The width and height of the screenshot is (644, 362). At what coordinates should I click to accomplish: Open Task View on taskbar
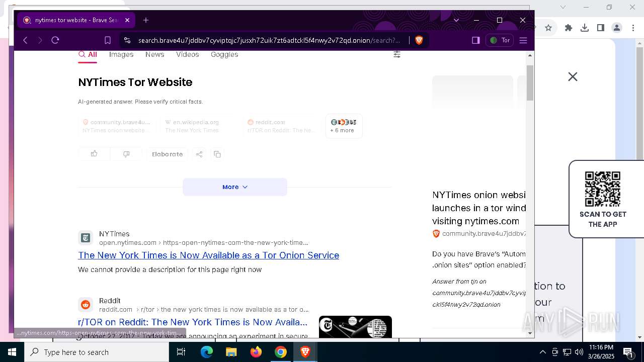[x=181, y=352]
